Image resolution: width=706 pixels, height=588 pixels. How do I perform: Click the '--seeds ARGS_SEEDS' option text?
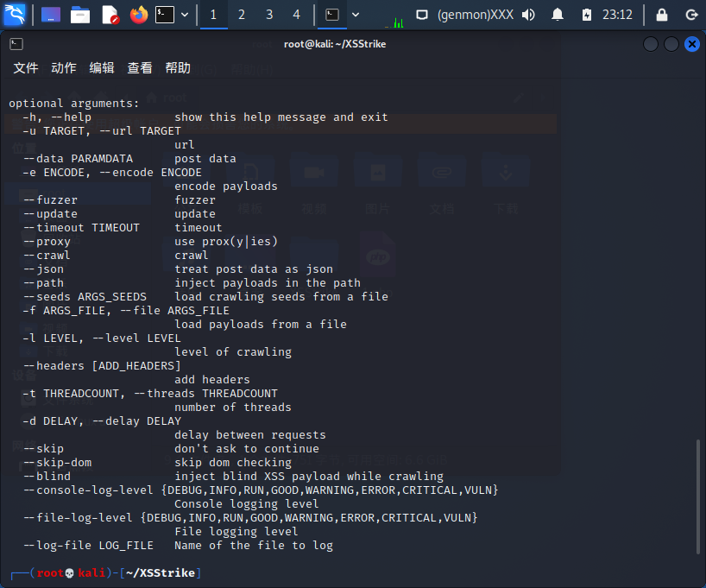tap(85, 296)
